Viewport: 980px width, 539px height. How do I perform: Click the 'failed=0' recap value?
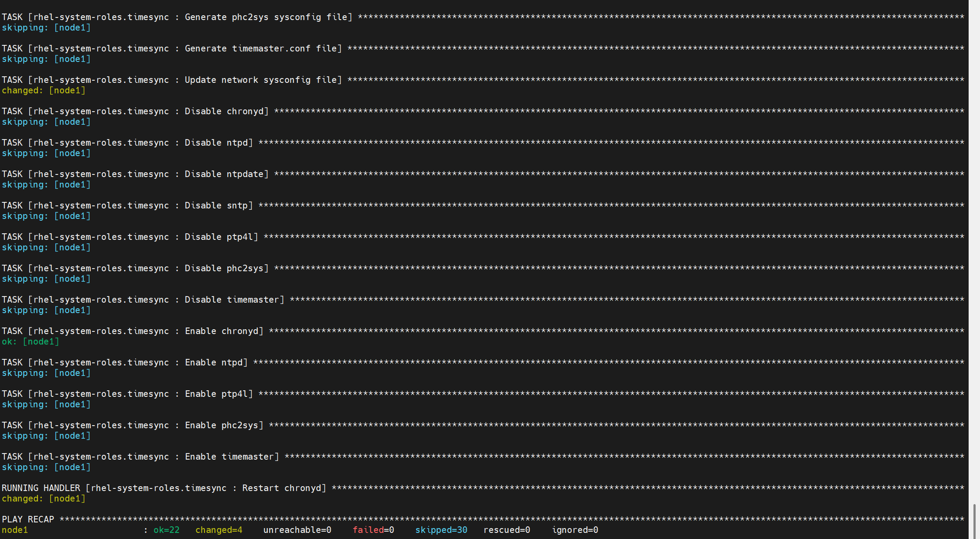[373, 530]
